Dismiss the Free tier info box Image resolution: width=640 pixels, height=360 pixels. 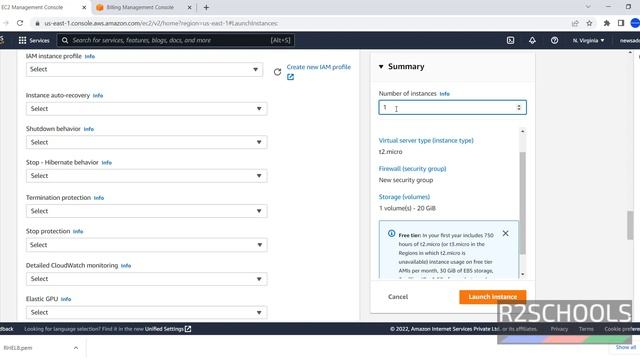505,233
